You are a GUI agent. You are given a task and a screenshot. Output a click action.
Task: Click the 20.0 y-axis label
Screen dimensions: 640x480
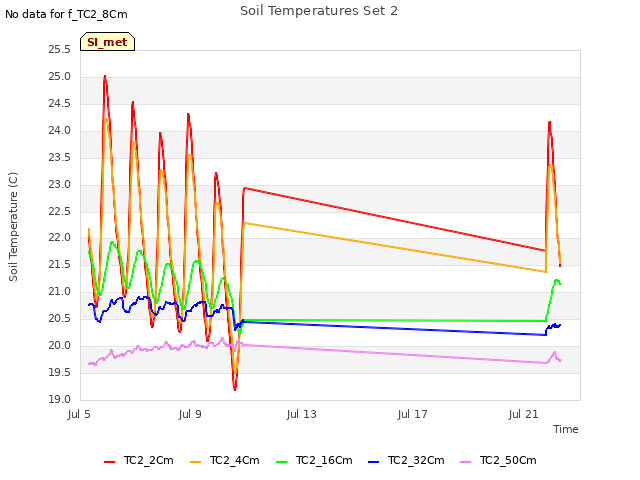click(x=60, y=345)
